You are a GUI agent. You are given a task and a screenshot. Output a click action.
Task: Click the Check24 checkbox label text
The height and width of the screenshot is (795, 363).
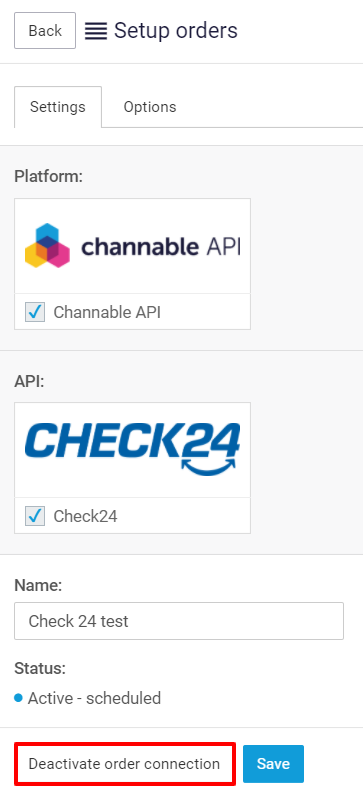pyautogui.click(x=85, y=516)
